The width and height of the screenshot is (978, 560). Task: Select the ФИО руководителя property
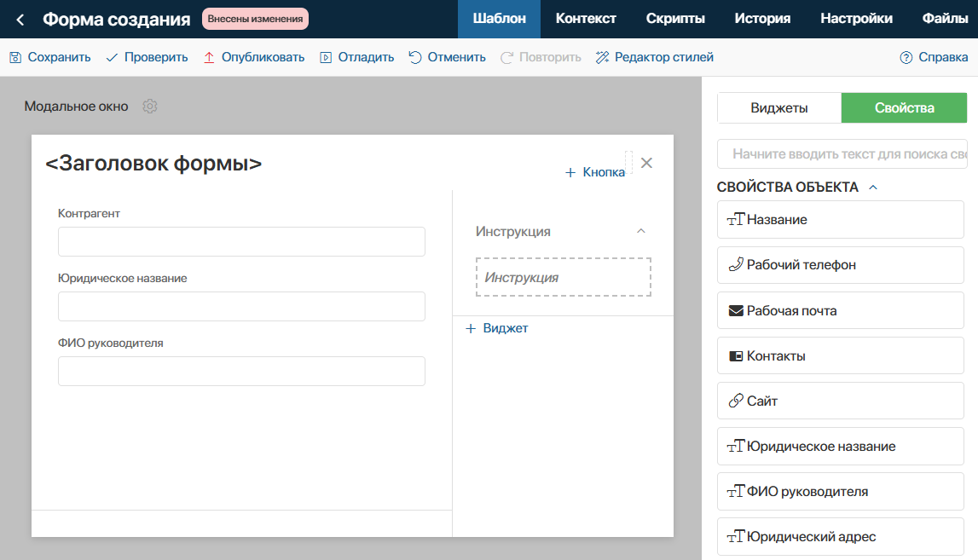pyautogui.click(x=840, y=492)
